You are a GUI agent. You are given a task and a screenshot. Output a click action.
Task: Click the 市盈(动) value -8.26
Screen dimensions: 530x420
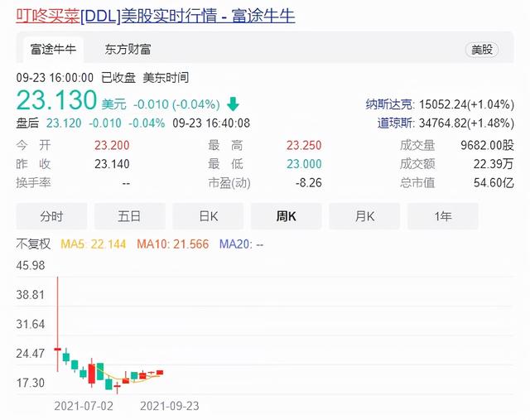point(309,183)
